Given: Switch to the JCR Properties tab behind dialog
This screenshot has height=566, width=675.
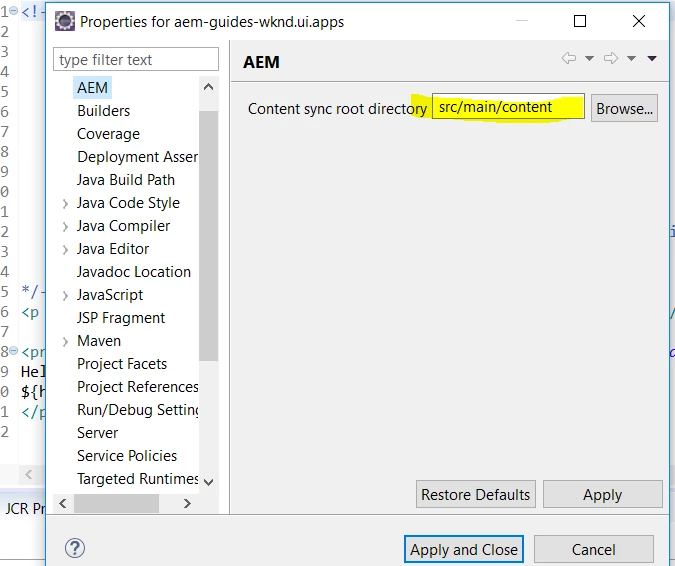Looking at the screenshot, I should (x=25, y=509).
